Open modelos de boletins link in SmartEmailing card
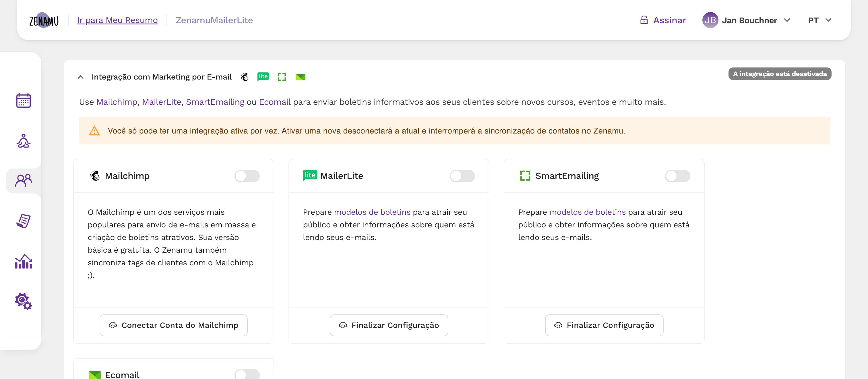Viewport: 868px width, 379px height. point(588,212)
